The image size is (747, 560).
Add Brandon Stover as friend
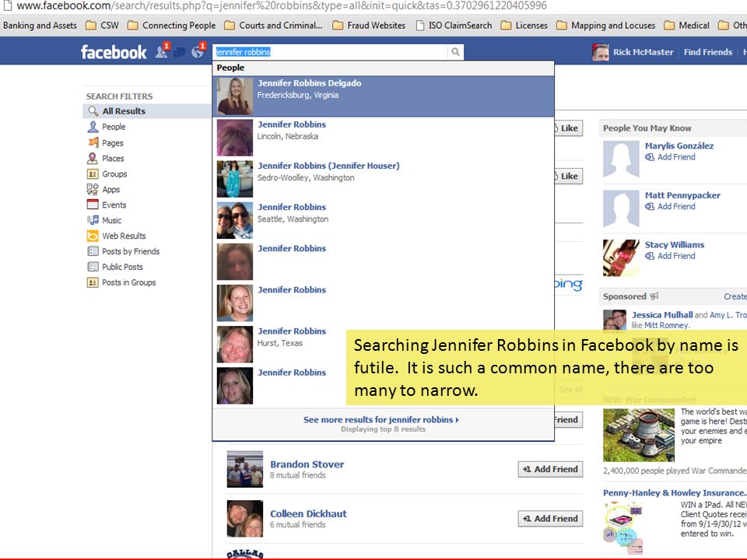coord(550,469)
